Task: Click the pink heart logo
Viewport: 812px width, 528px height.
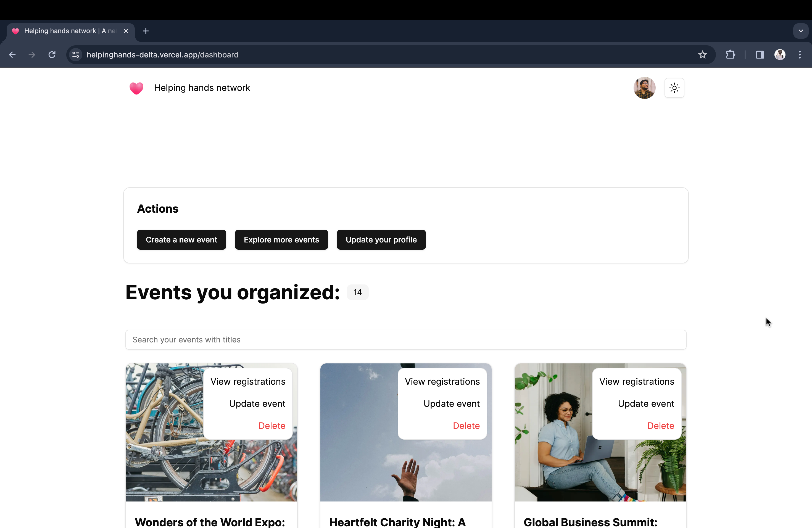Action: click(136, 88)
